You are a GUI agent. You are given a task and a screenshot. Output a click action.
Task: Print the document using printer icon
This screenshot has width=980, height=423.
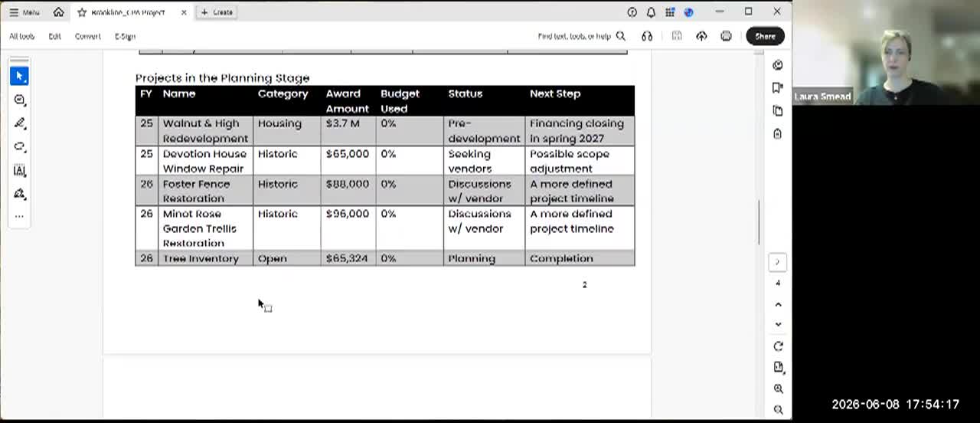pyautogui.click(x=726, y=36)
